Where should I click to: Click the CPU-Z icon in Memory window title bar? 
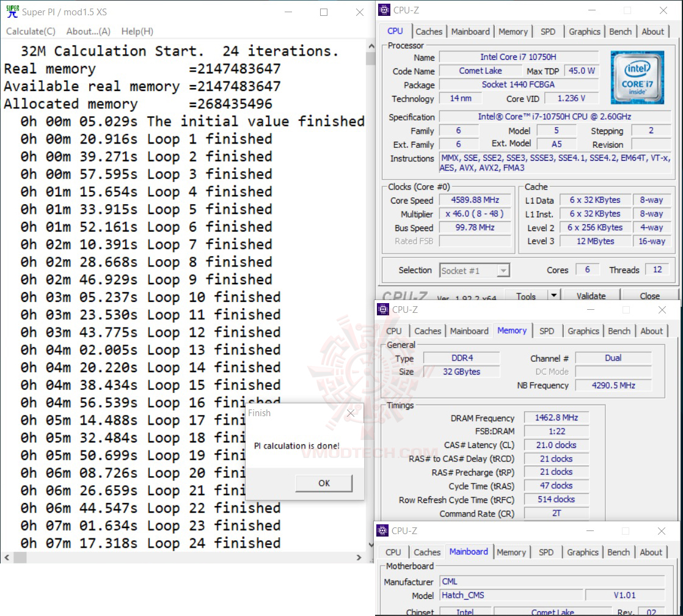383,309
